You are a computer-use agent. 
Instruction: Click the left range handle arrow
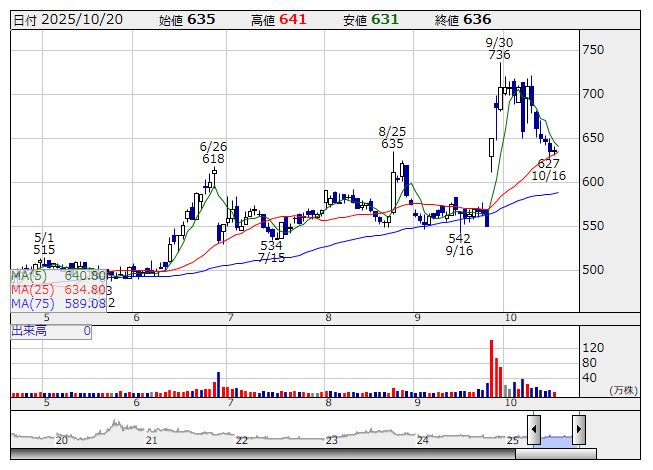pyautogui.click(x=534, y=431)
